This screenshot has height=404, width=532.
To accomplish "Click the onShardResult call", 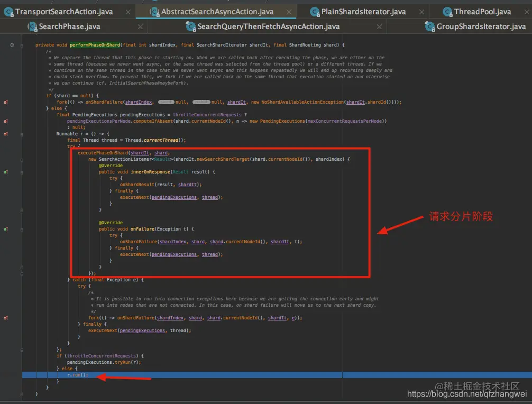I will (137, 185).
